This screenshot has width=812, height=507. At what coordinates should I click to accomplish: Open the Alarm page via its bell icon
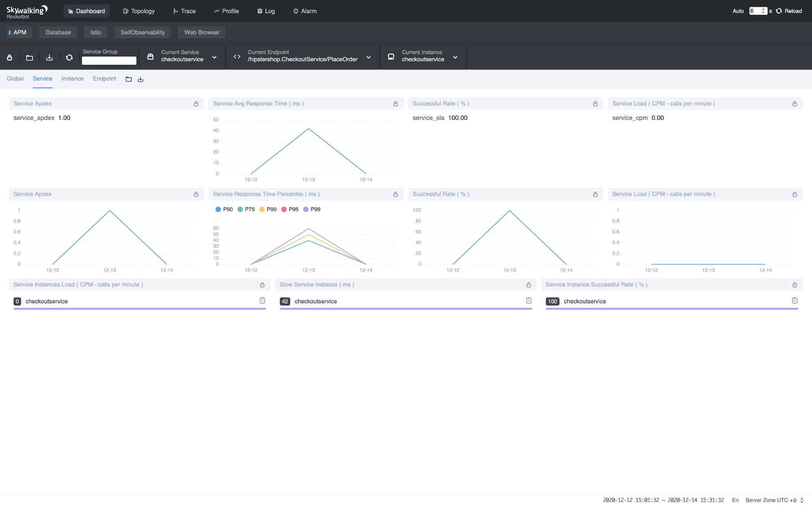[x=296, y=11]
